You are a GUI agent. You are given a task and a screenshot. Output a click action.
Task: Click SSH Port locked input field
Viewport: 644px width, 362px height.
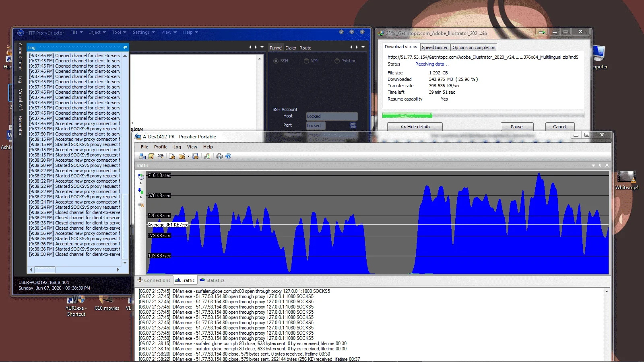pos(316,125)
